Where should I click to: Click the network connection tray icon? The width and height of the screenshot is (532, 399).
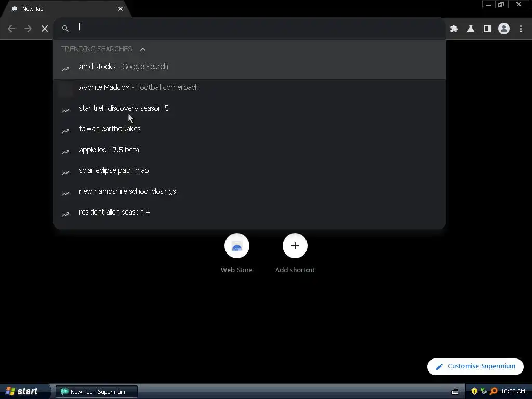click(x=484, y=391)
